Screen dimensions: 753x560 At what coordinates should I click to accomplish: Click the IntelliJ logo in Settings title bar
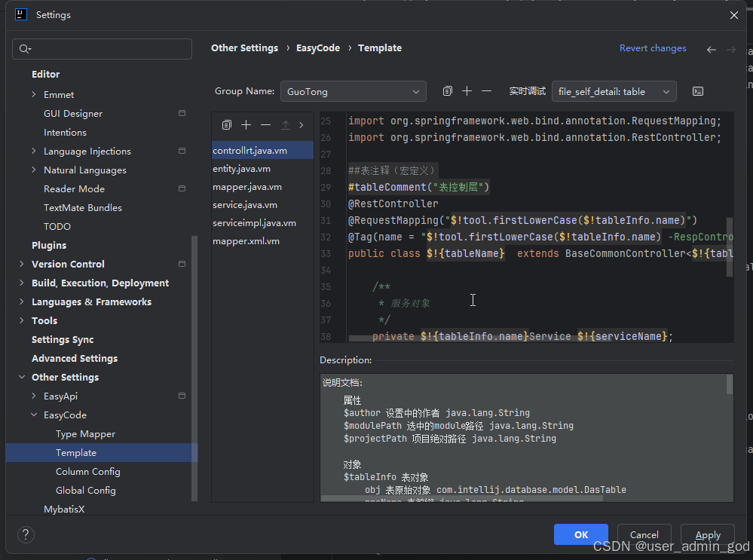coord(21,14)
